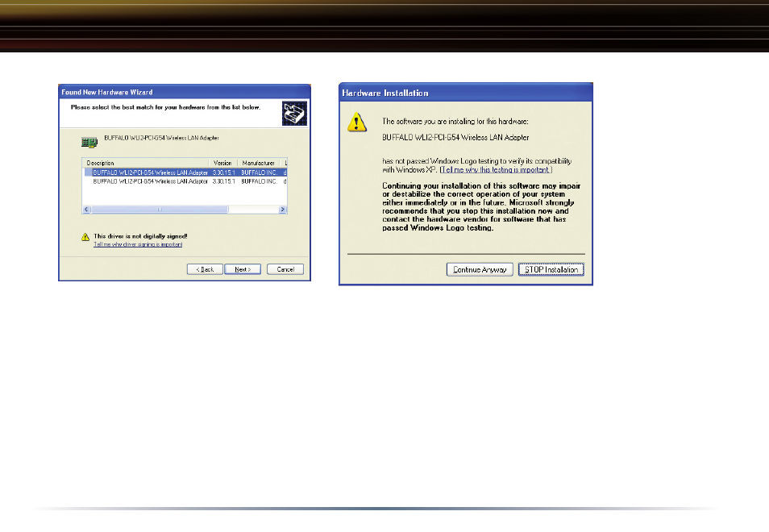Click the driver list left scroll arrow
The image size is (769, 532).
(87, 210)
